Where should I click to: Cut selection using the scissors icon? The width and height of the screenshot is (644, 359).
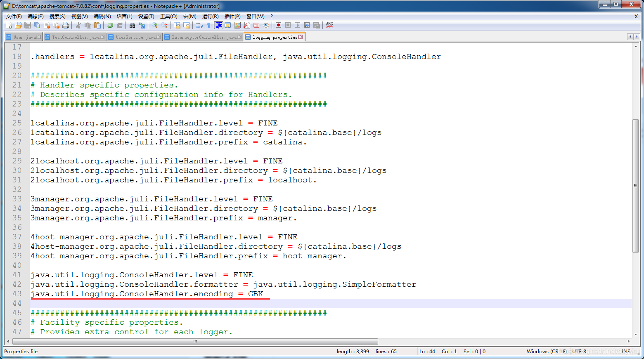click(x=78, y=25)
